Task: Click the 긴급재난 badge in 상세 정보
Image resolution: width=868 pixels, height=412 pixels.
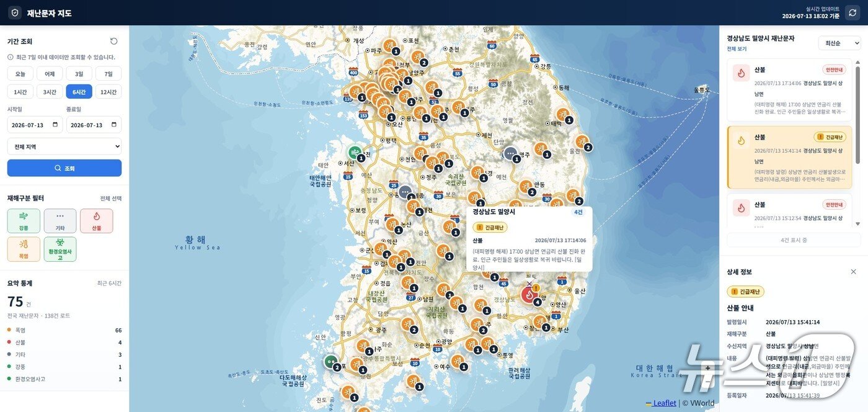Action: coord(746,292)
